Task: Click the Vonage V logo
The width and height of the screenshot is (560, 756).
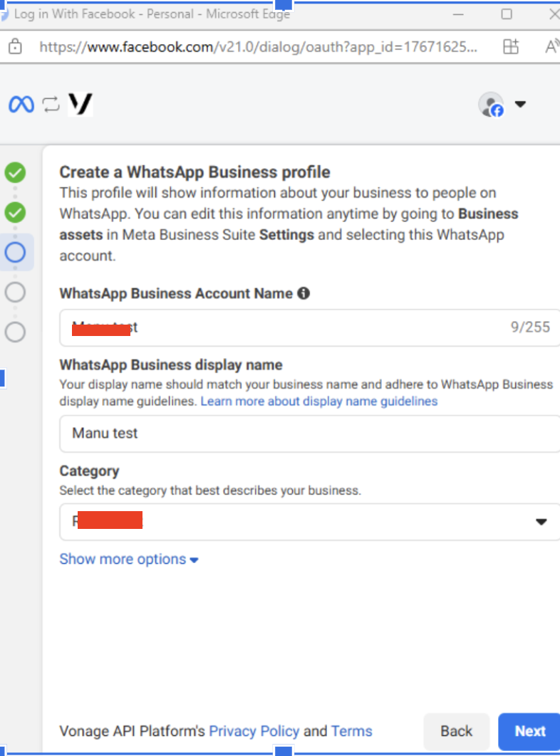Action: click(x=80, y=104)
